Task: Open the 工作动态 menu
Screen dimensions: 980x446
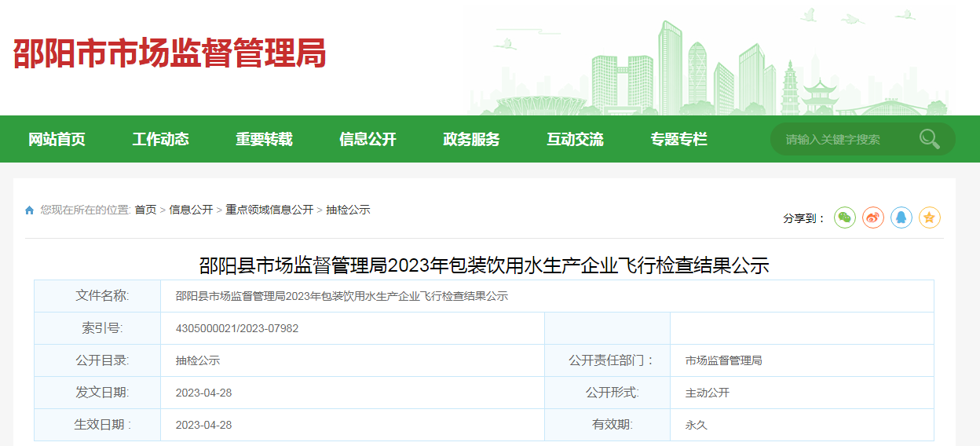Action: click(160, 139)
